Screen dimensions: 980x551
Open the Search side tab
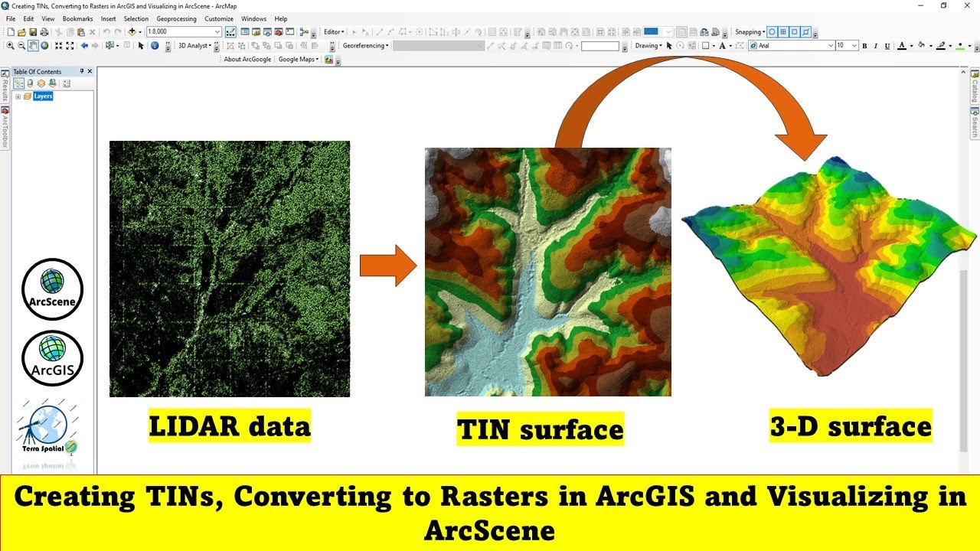[975, 122]
